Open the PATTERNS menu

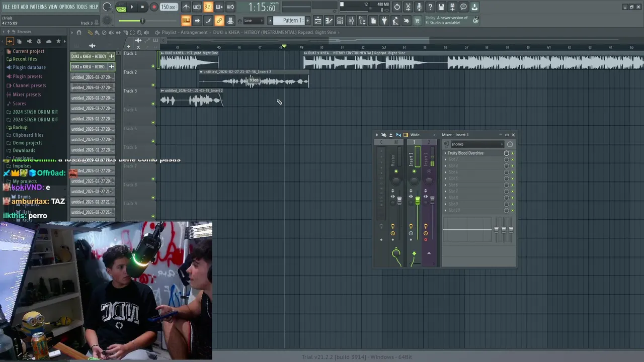tap(38, 7)
